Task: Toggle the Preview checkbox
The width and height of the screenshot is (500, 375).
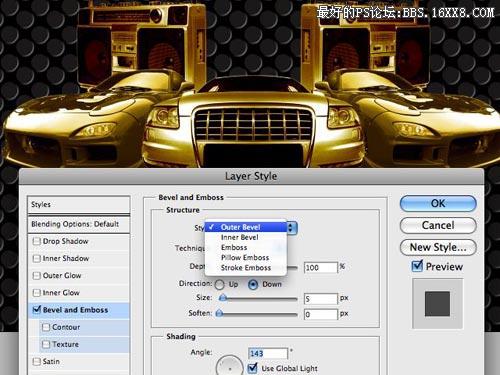Action: 417,266
